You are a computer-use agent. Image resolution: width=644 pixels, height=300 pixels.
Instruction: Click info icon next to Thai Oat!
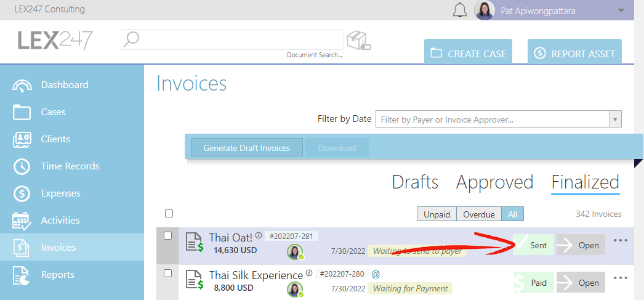tap(259, 235)
